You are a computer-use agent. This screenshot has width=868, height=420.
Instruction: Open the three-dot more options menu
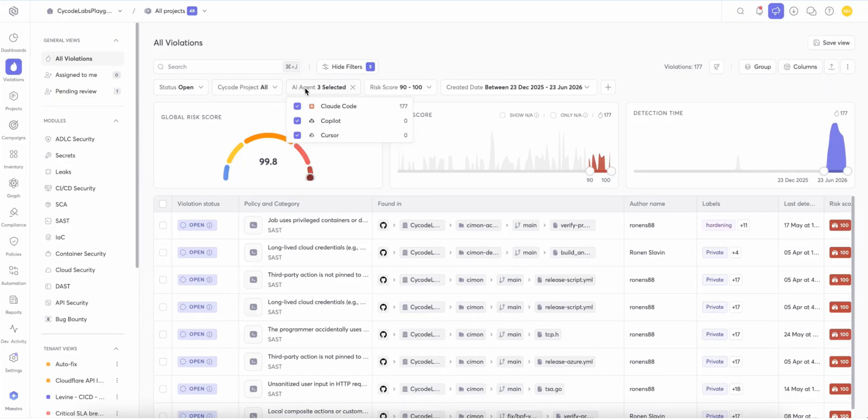click(848, 67)
